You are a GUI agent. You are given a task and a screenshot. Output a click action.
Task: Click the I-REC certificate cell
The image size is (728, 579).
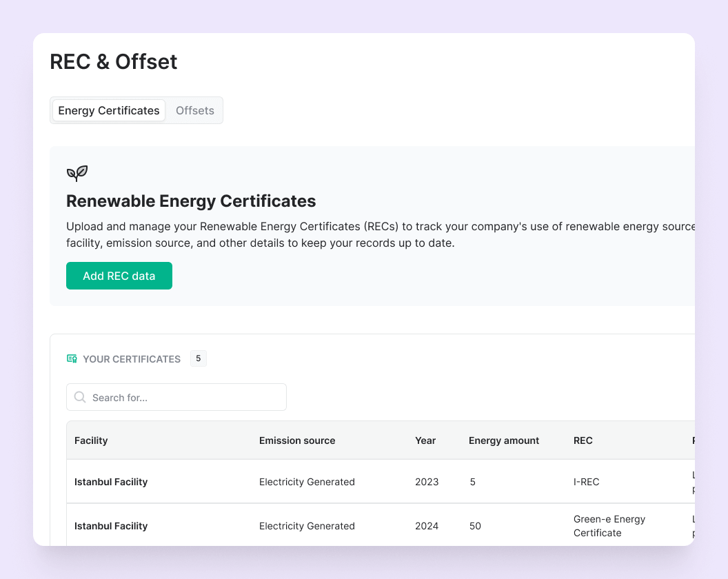click(586, 482)
